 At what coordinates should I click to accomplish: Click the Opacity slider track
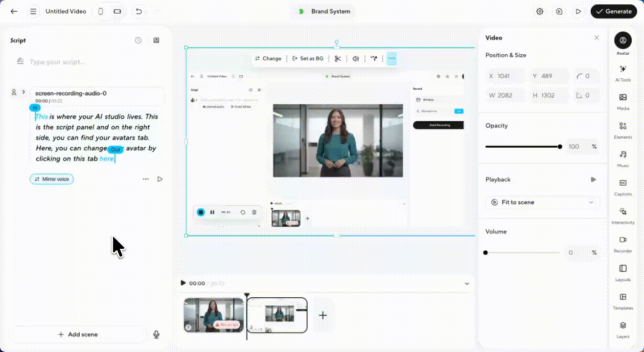tap(522, 147)
